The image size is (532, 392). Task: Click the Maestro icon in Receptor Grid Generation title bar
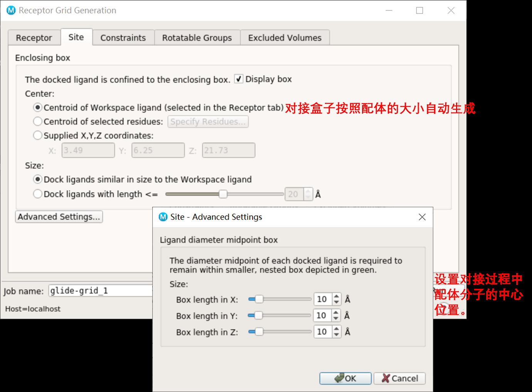(x=11, y=10)
